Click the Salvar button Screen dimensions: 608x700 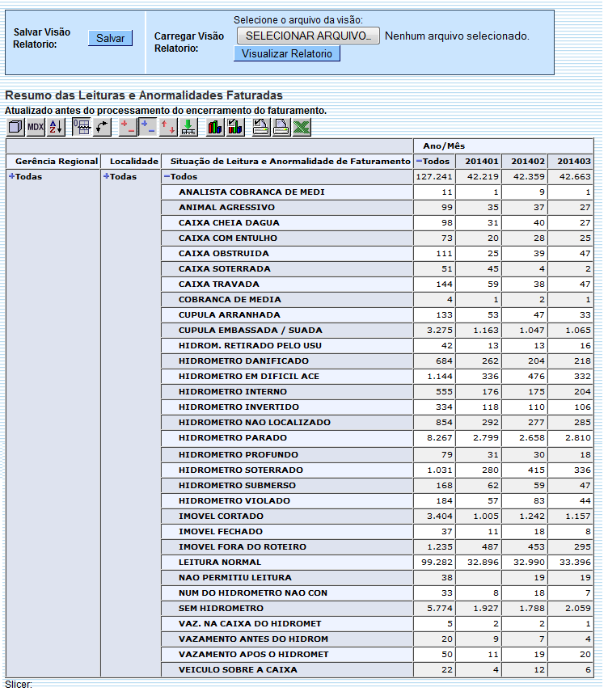pos(110,38)
